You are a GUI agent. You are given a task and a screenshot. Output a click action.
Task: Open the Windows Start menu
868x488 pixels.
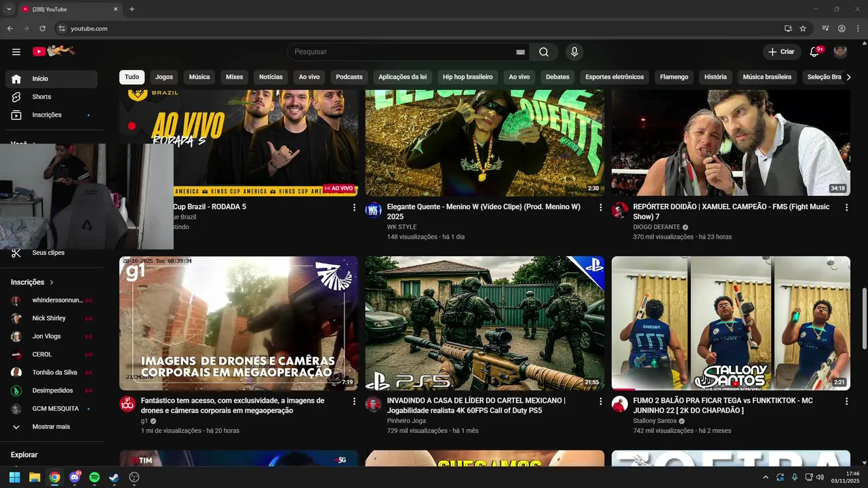point(15,477)
